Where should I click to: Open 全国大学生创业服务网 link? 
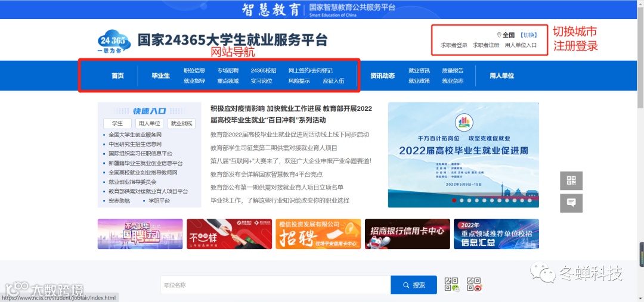click(135, 135)
